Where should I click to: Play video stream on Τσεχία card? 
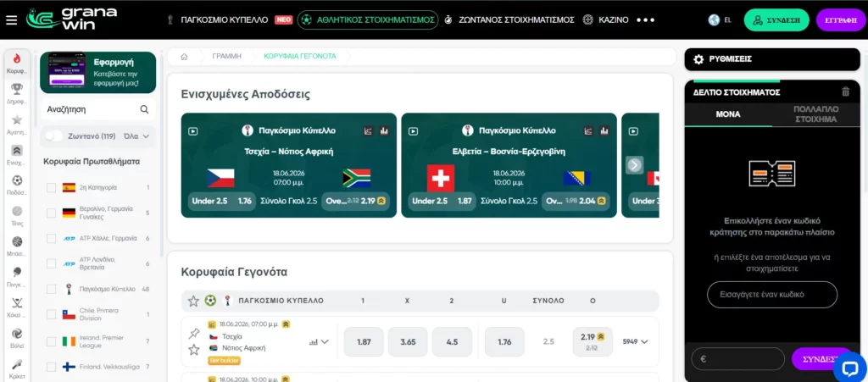point(192,131)
